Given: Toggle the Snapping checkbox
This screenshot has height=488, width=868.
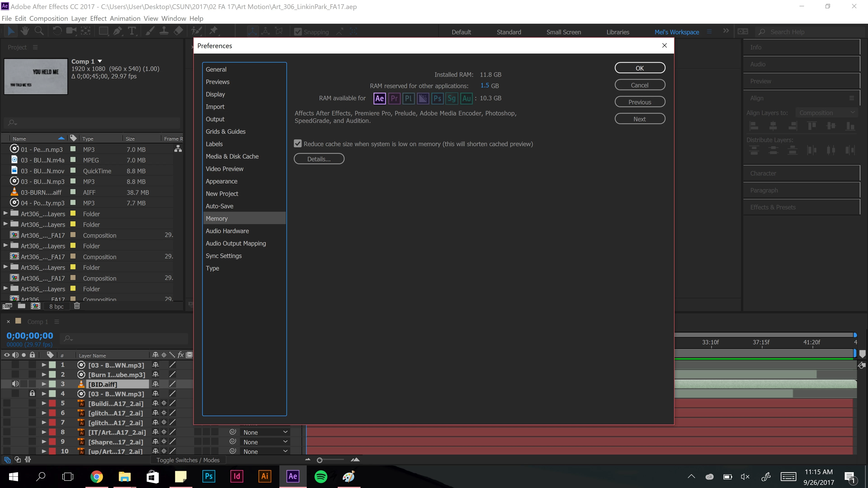Looking at the screenshot, I should (298, 32).
